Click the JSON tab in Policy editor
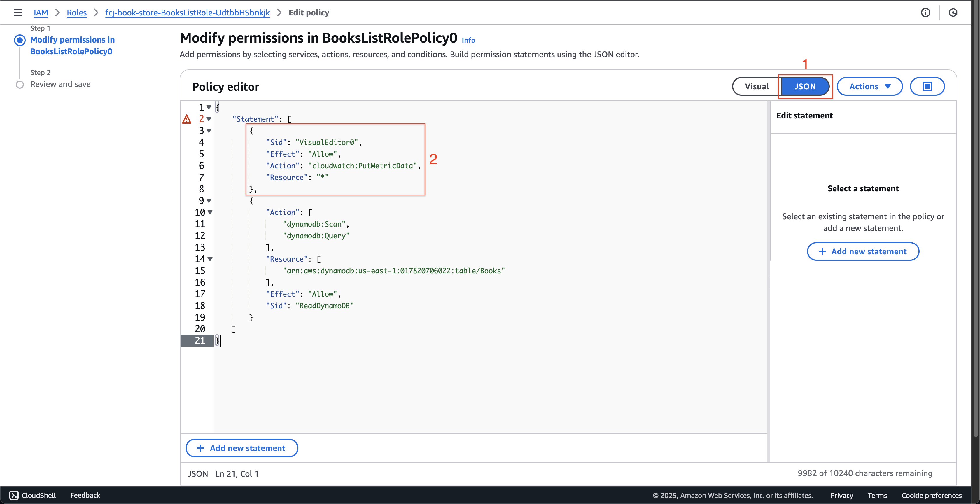980x504 pixels. [805, 86]
